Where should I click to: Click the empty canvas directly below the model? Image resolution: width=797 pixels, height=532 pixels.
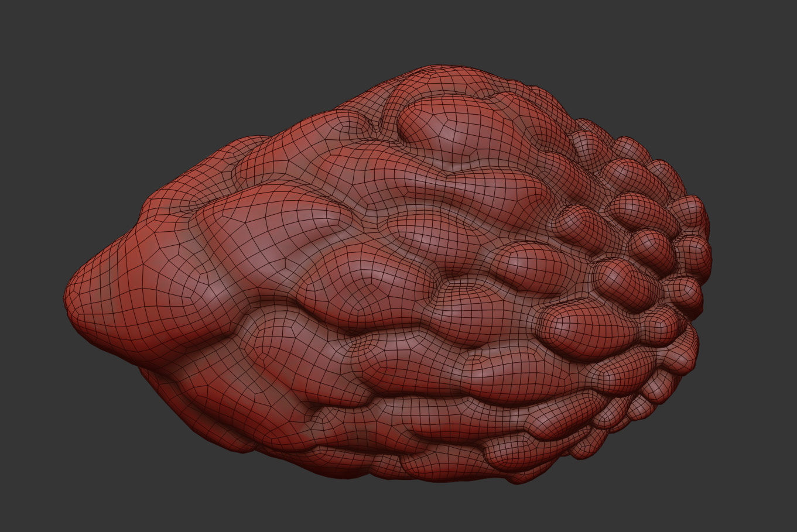tap(410, 506)
